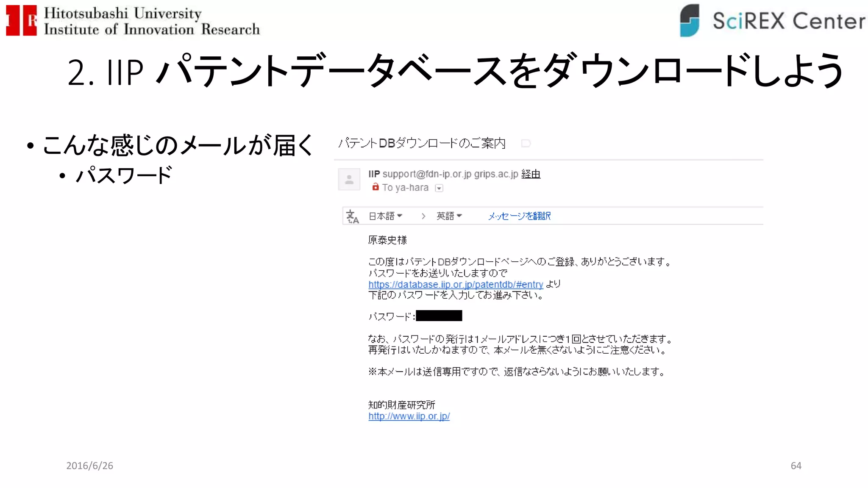
Task: Click the sender avatar icon
Action: [349, 179]
